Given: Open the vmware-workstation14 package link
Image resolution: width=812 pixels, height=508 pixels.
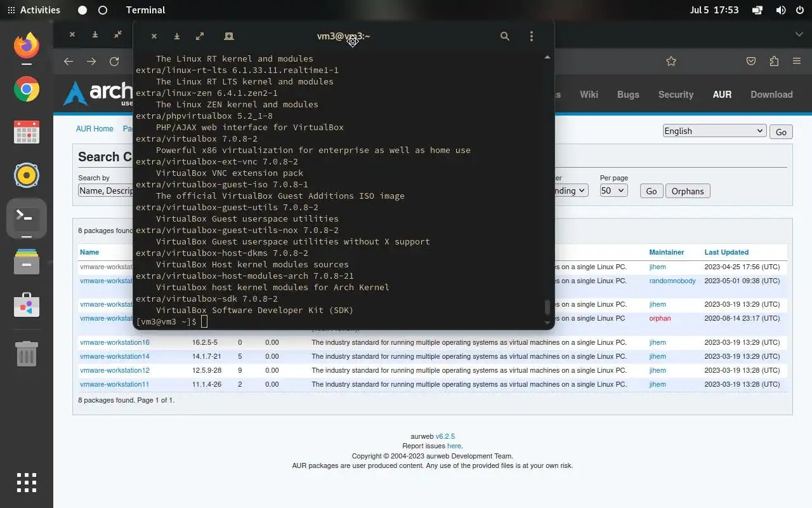Looking at the screenshot, I should (x=115, y=356).
